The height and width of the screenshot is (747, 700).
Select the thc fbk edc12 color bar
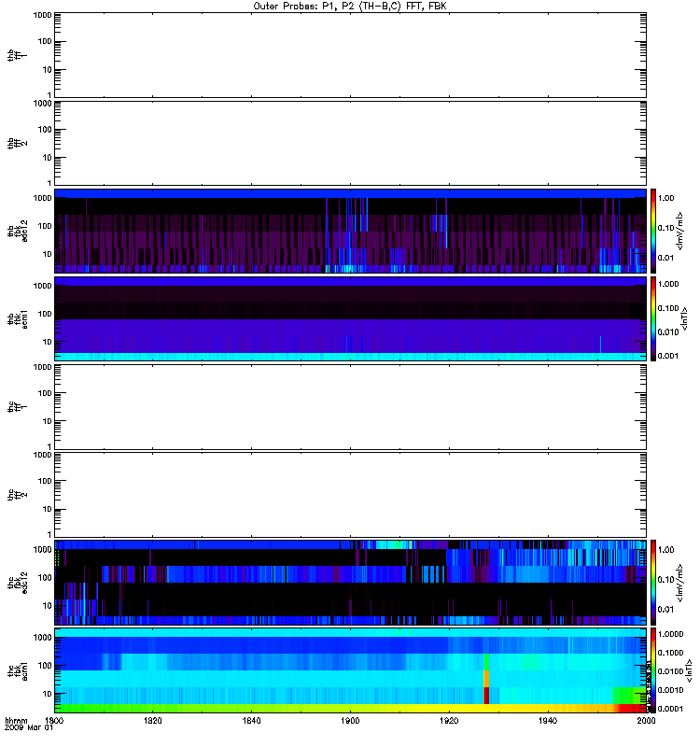pyautogui.click(x=653, y=582)
